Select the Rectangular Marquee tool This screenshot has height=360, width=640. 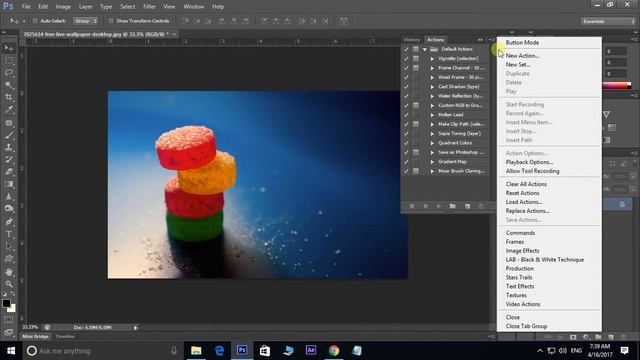tap(9, 61)
